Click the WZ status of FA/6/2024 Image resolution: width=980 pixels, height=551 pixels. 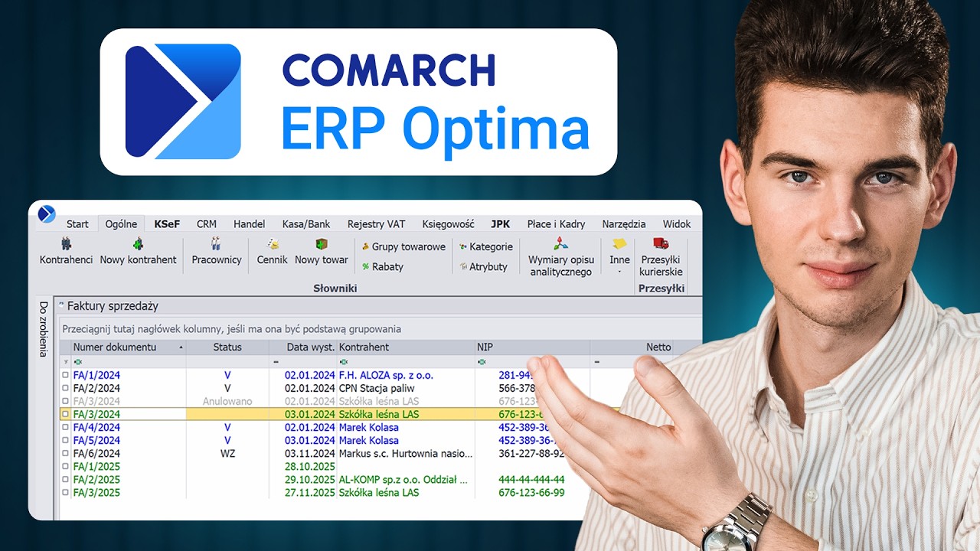[227, 454]
